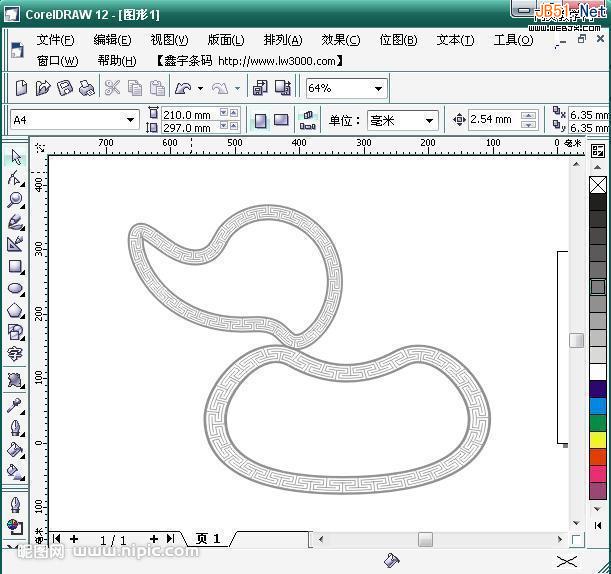Switch to the 页 1 page tab
This screenshot has height=574, width=611.
[208, 539]
